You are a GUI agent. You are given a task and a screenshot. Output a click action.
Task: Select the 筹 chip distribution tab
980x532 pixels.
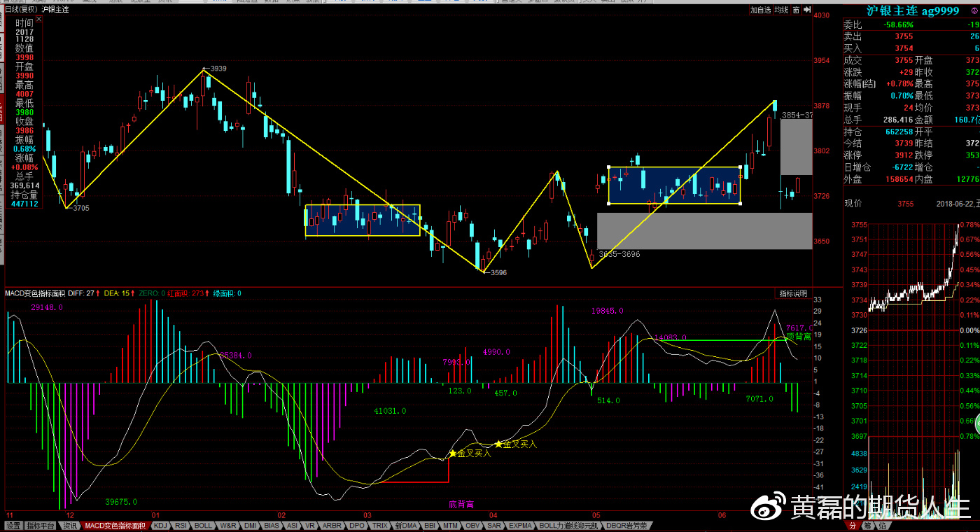click(867, 525)
